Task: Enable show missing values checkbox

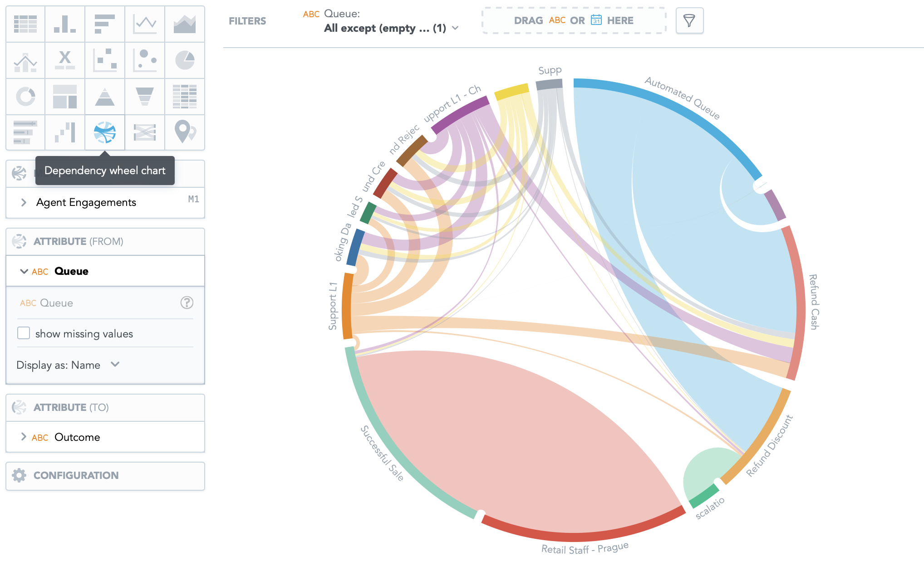Action: 24,333
